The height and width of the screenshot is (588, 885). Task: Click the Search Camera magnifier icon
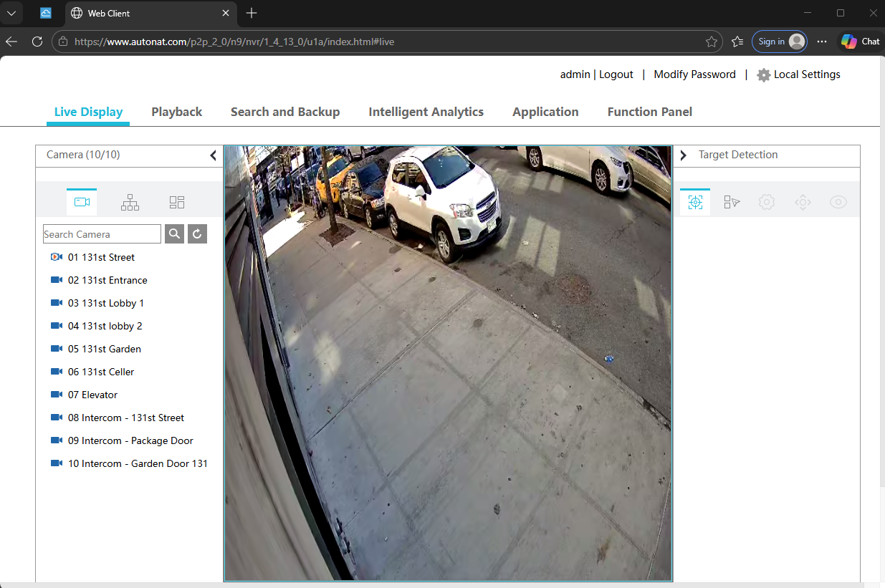coord(174,233)
